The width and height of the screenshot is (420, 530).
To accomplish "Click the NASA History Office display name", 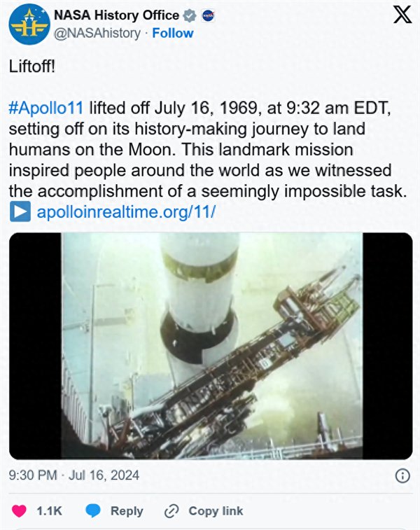I will [x=116, y=15].
